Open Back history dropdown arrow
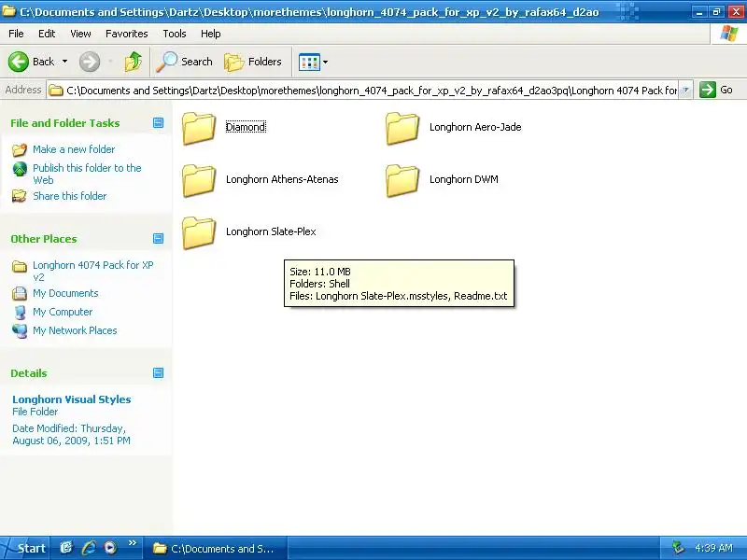 [x=64, y=62]
